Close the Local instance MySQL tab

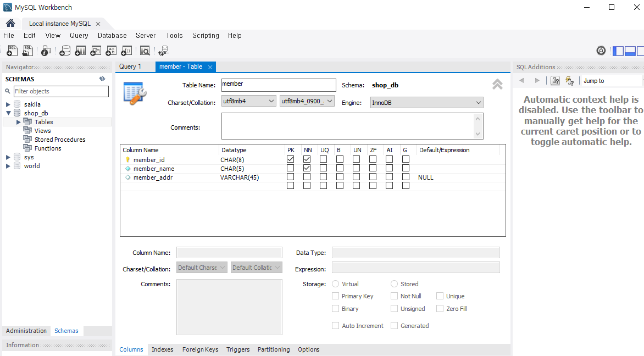(x=98, y=24)
